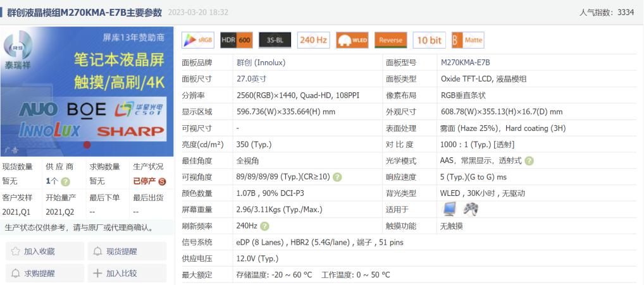Click the bell icon in 现货提醒

pyautogui.click(x=98, y=252)
